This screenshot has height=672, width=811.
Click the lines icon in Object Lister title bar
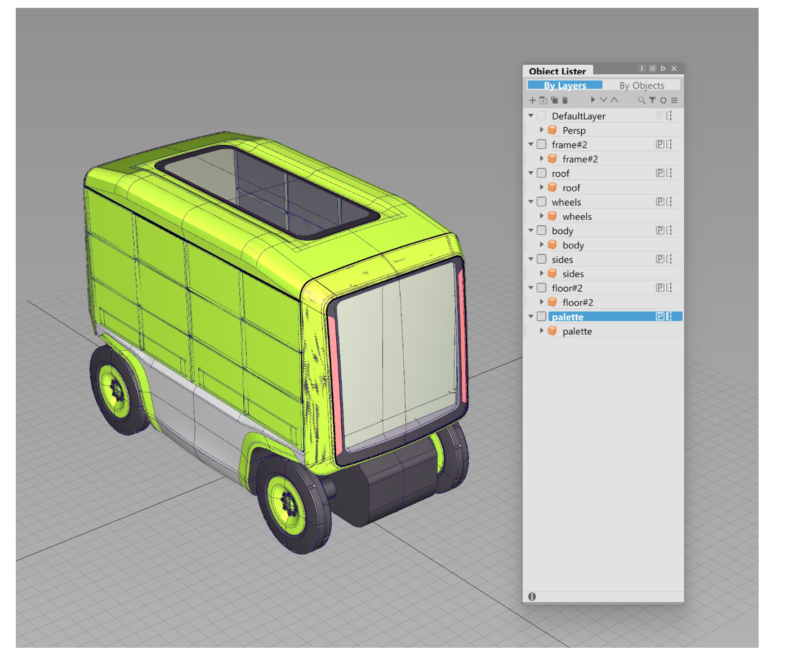(652, 68)
